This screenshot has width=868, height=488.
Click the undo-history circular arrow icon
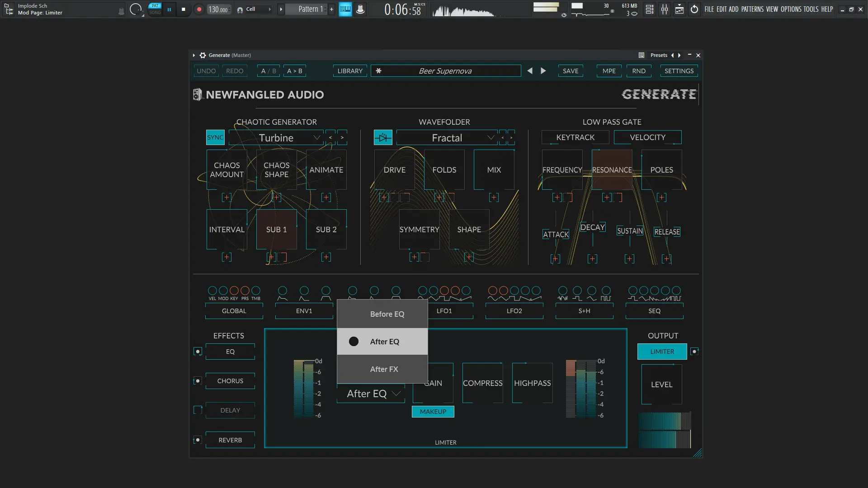(694, 9)
